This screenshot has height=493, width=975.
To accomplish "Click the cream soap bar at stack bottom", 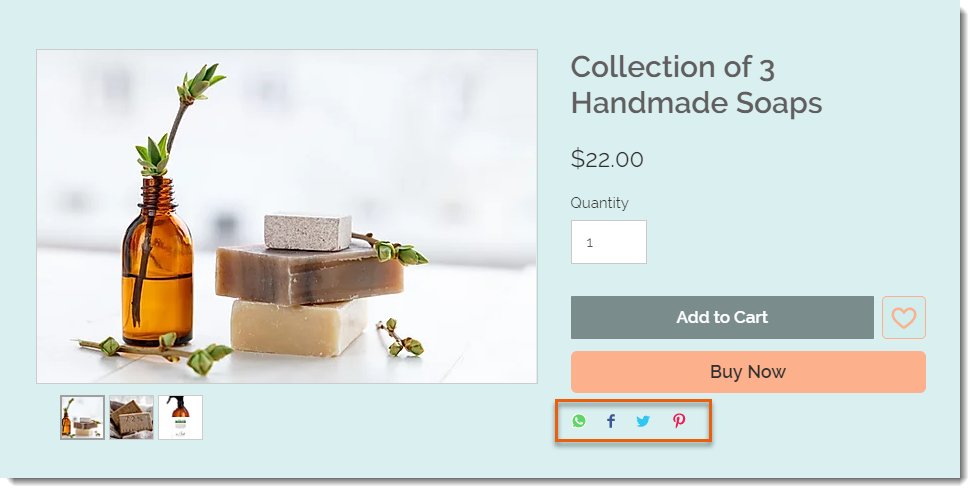I will pos(299,327).
